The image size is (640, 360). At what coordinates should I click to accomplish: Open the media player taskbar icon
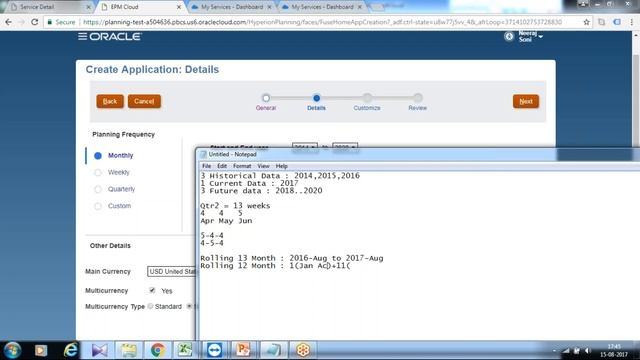pyautogui.click(x=41, y=350)
